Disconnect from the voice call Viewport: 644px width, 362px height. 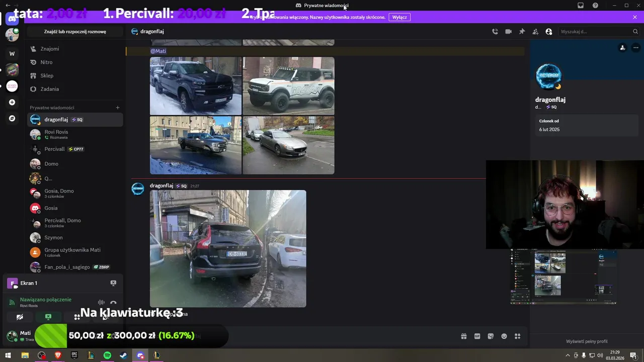click(x=113, y=302)
